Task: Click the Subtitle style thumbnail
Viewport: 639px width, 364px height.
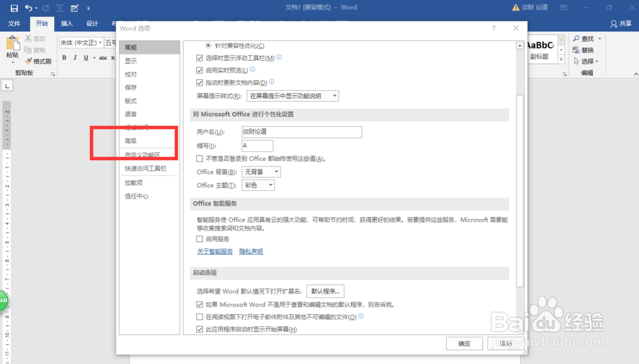Action: point(540,50)
